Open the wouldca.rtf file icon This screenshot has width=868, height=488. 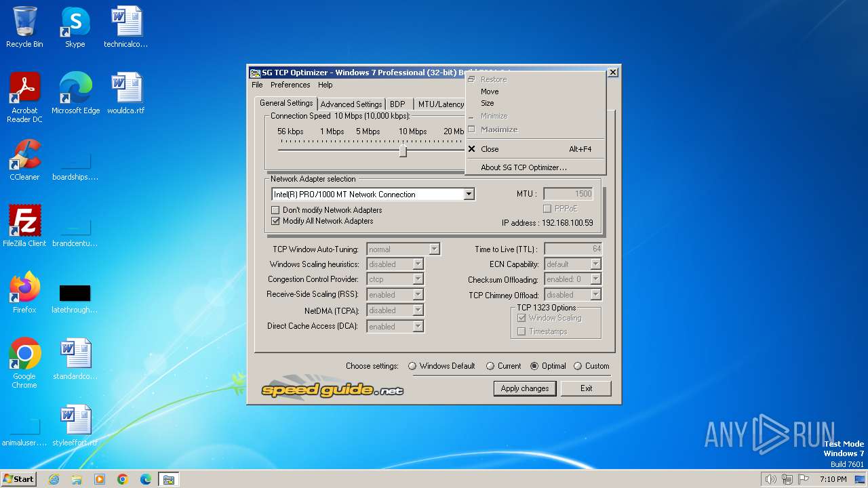[x=125, y=94]
